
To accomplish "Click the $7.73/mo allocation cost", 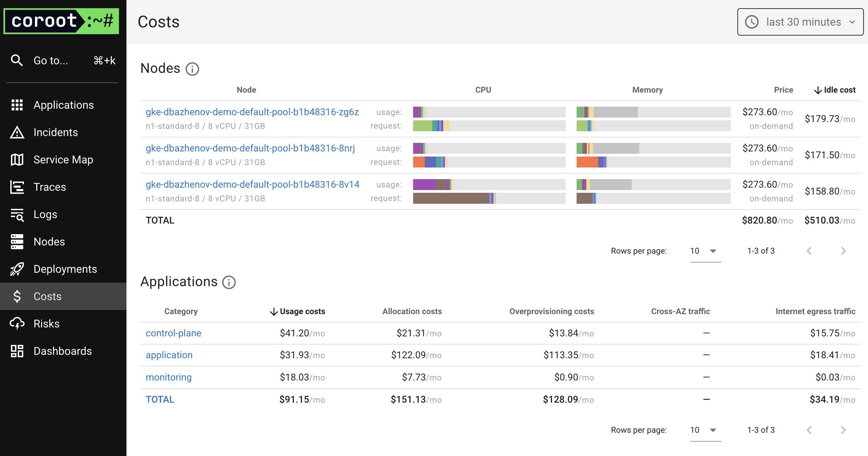I will tap(422, 377).
